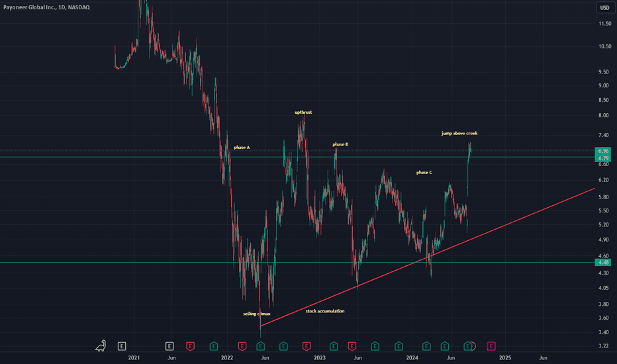Viewport: 617px width, 364px height.
Task: Select the 'phase B' text annotation
Action: coord(340,144)
